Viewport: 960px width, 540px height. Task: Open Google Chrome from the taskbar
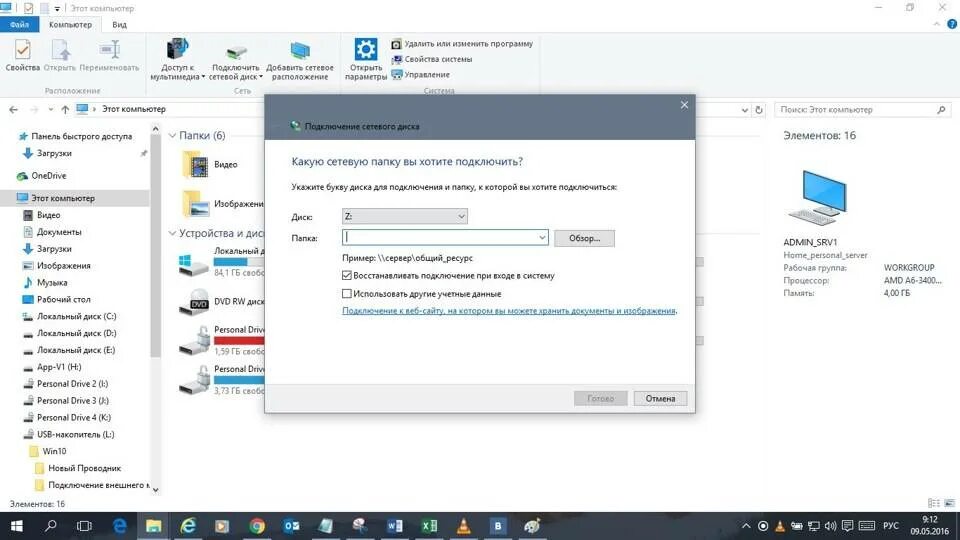(257, 526)
